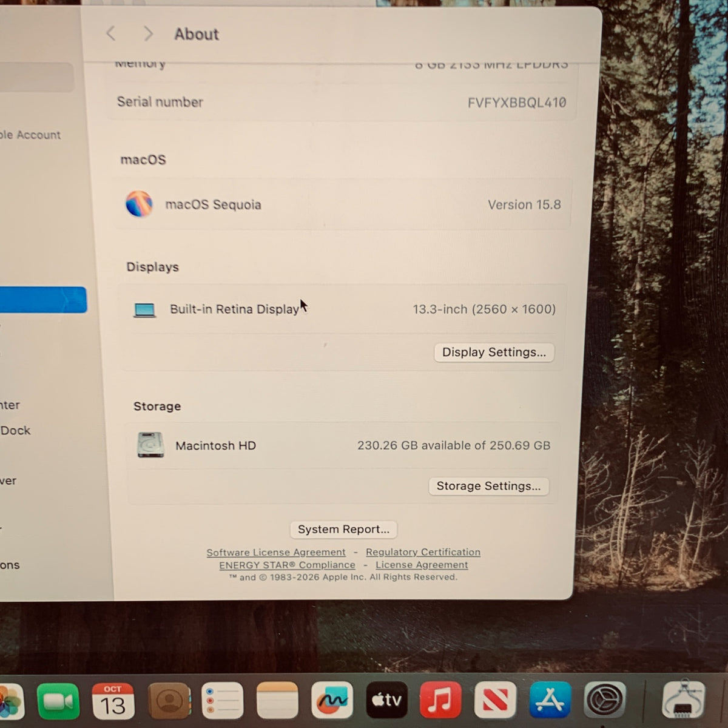Open Storage Settings
The image size is (728, 728).
[488, 486]
